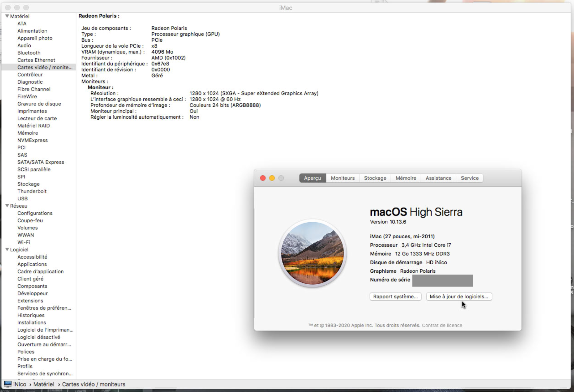574x392 pixels.
Task: Collapse the Réseau section
Action: coord(7,206)
